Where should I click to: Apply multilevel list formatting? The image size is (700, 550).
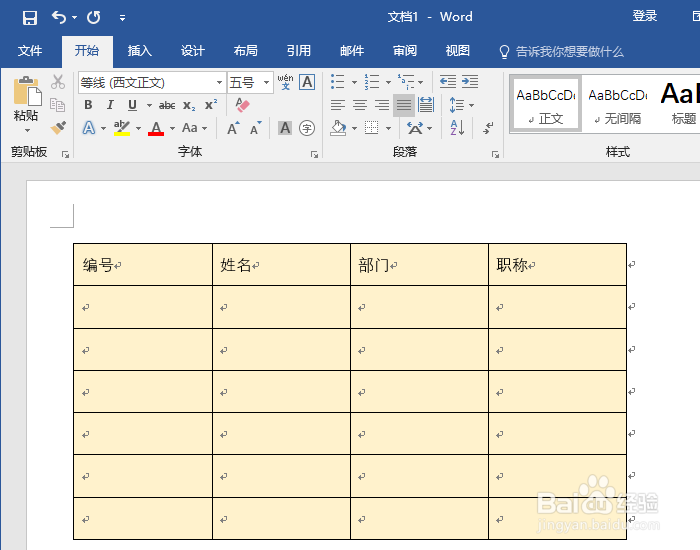406,82
